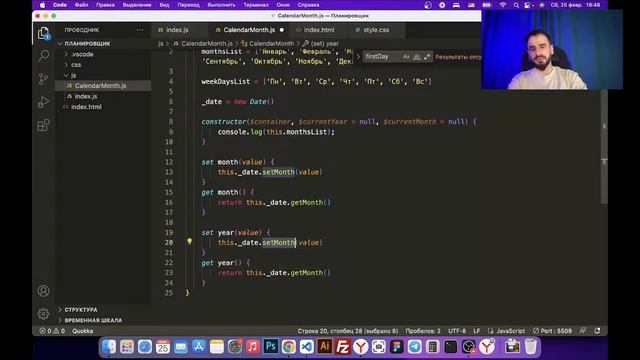The image size is (640, 360).
Task: Click the firstDay find input field
Action: tap(382, 57)
